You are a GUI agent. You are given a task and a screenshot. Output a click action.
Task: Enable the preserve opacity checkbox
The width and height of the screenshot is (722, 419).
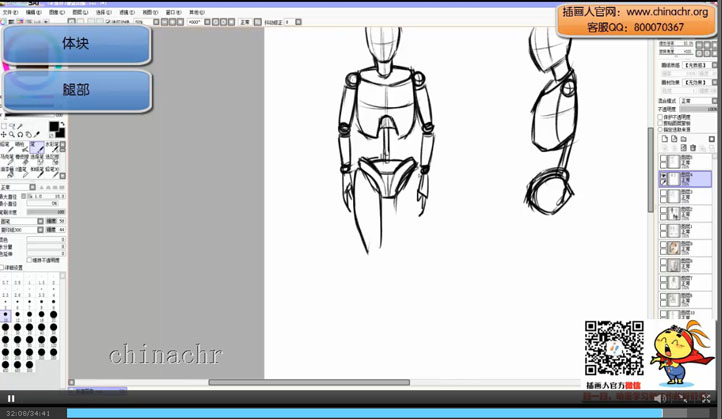(661, 116)
